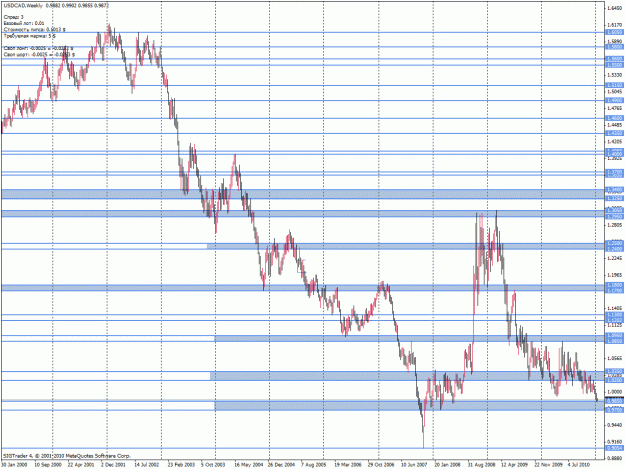This screenshot has width=625, height=469.
Task: Click the 1.0565 price scale label
Action: click(615, 358)
